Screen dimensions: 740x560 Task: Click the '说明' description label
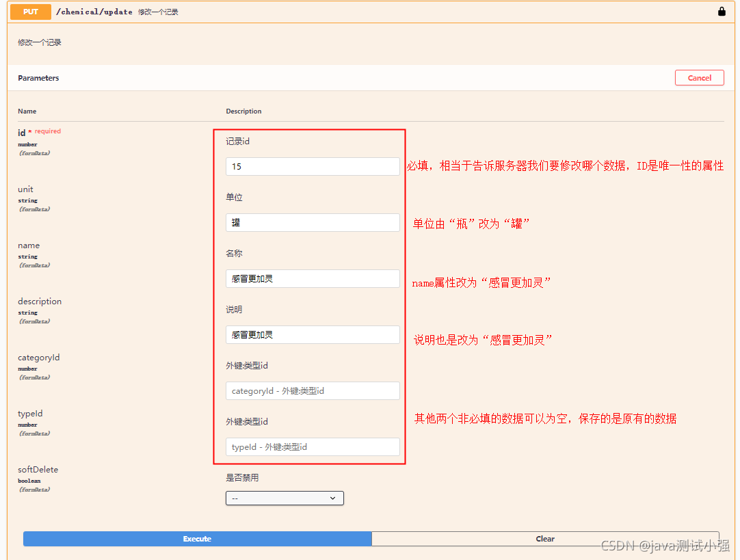(234, 310)
